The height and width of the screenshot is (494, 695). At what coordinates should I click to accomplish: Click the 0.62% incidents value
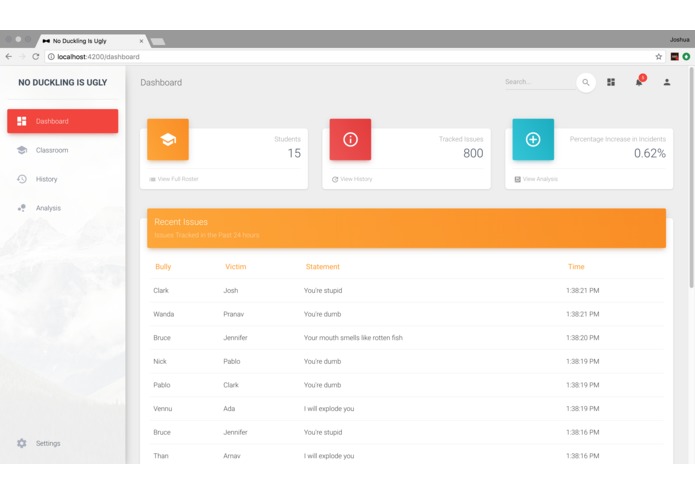pyautogui.click(x=650, y=153)
